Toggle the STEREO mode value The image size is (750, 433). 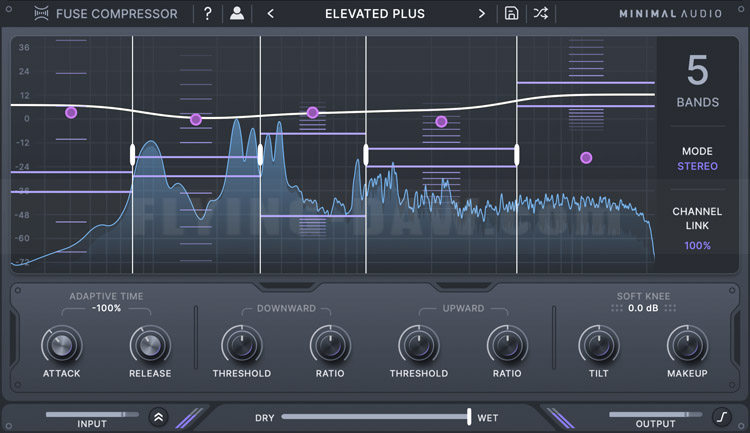697,166
